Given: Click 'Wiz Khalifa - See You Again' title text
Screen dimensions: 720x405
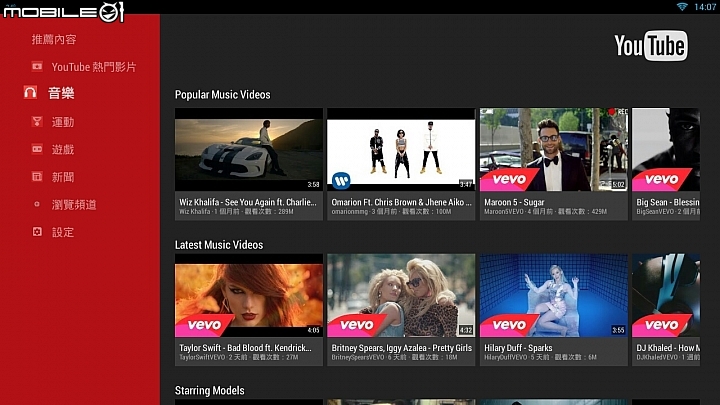Looking at the screenshot, I should pos(248,202).
